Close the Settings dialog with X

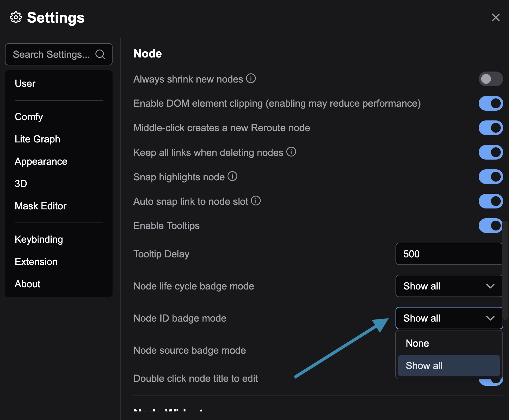coord(496,17)
